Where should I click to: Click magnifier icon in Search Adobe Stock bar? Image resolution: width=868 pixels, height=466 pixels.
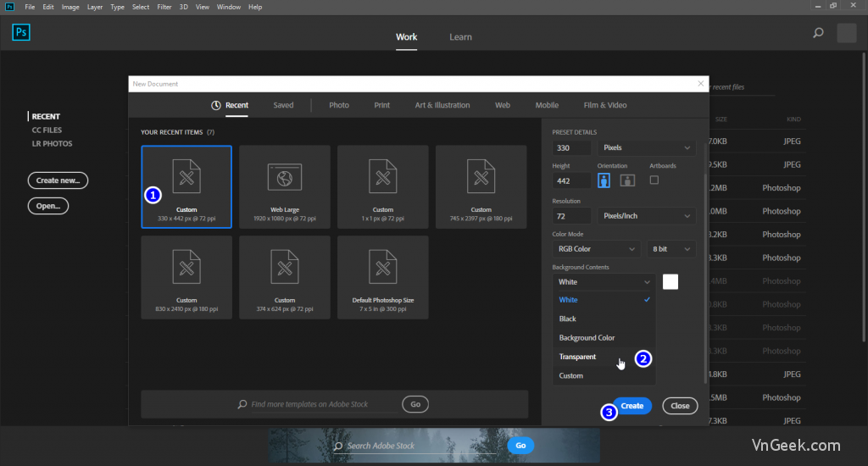[338, 446]
